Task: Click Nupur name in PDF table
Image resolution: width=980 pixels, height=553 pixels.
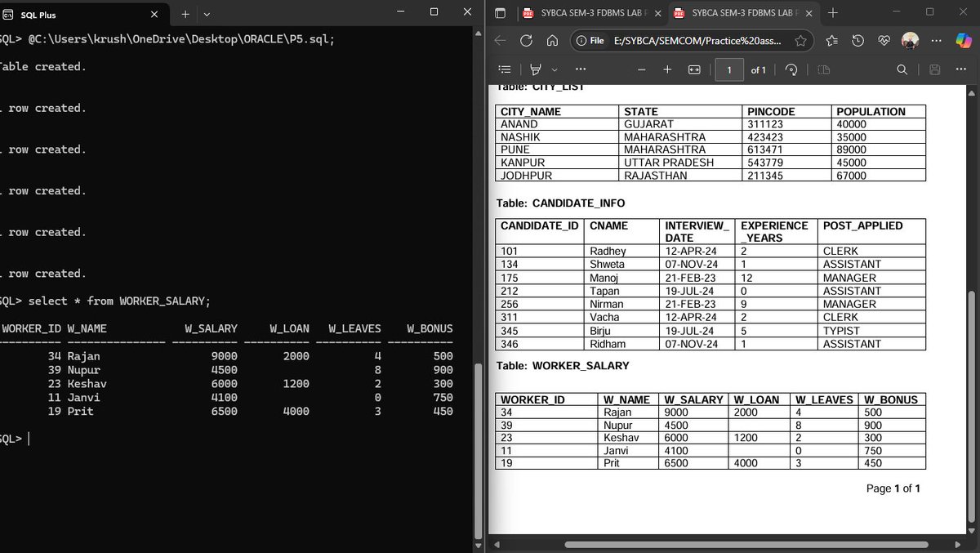Action: (617, 425)
